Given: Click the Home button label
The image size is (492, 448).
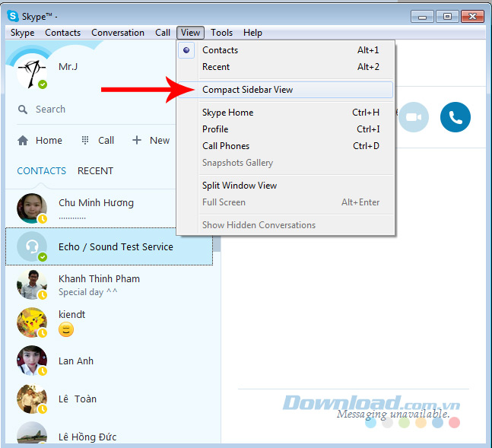Looking at the screenshot, I should coord(49,141).
